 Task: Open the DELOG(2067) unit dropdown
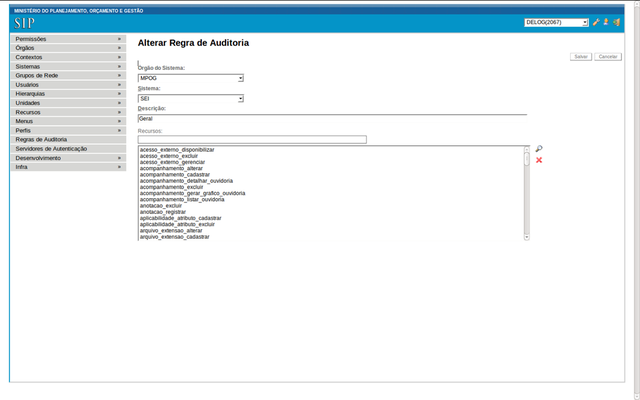[556, 22]
